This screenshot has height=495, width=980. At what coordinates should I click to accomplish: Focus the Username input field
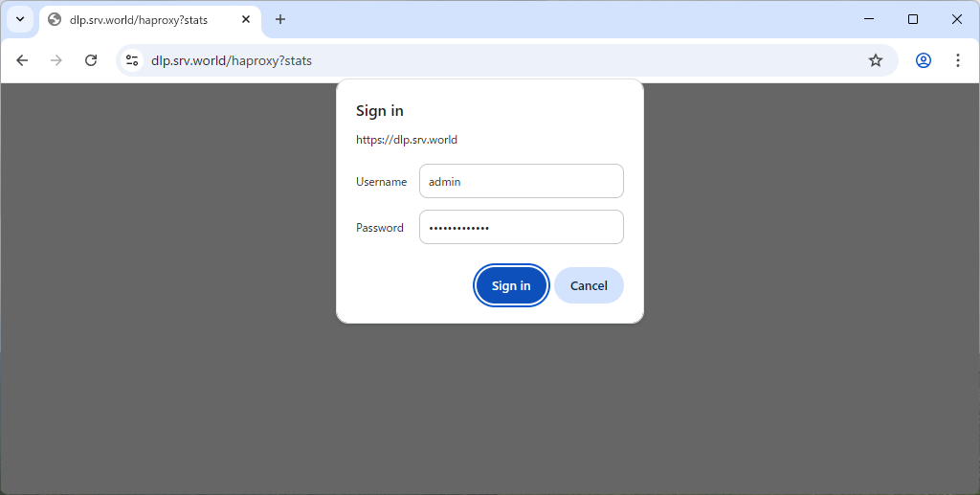pyautogui.click(x=521, y=181)
